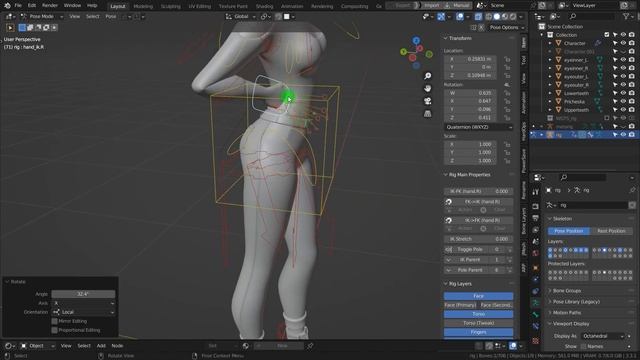The height and width of the screenshot is (360, 640).
Task: Enable Mirror Editing checkbox
Action: click(54, 321)
